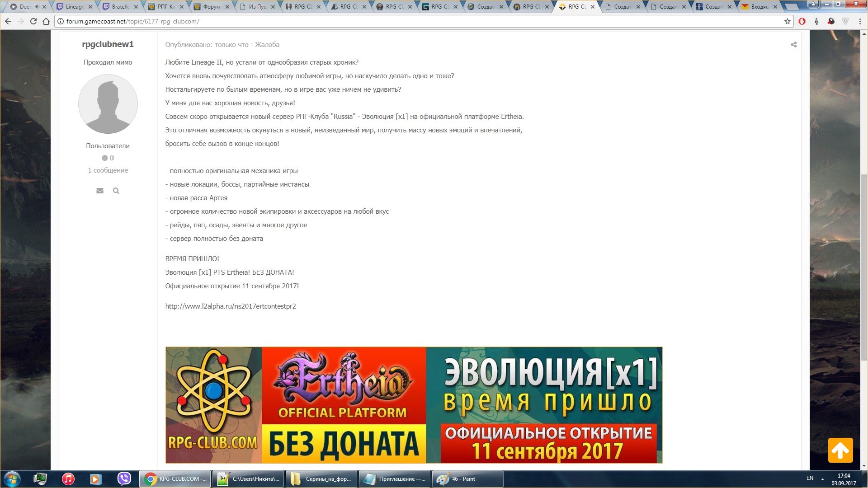Open the share icon on the post

[793, 45]
